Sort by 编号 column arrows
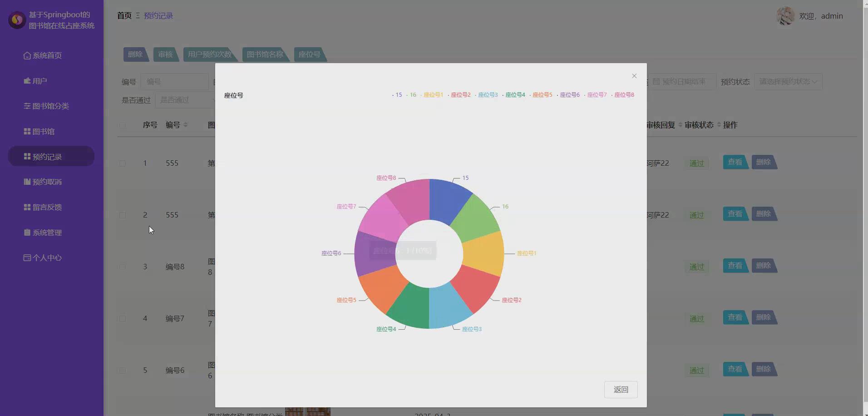The height and width of the screenshot is (416, 868). coord(186,125)
